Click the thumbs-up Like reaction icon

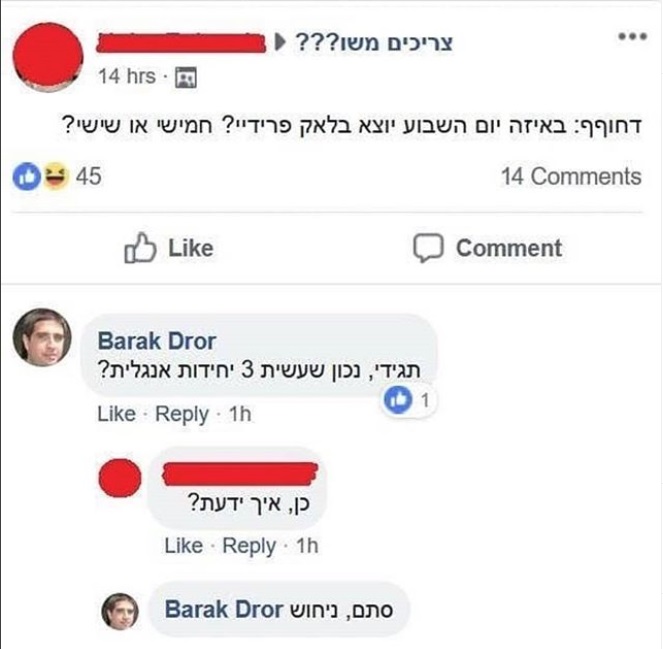point(27,176)
